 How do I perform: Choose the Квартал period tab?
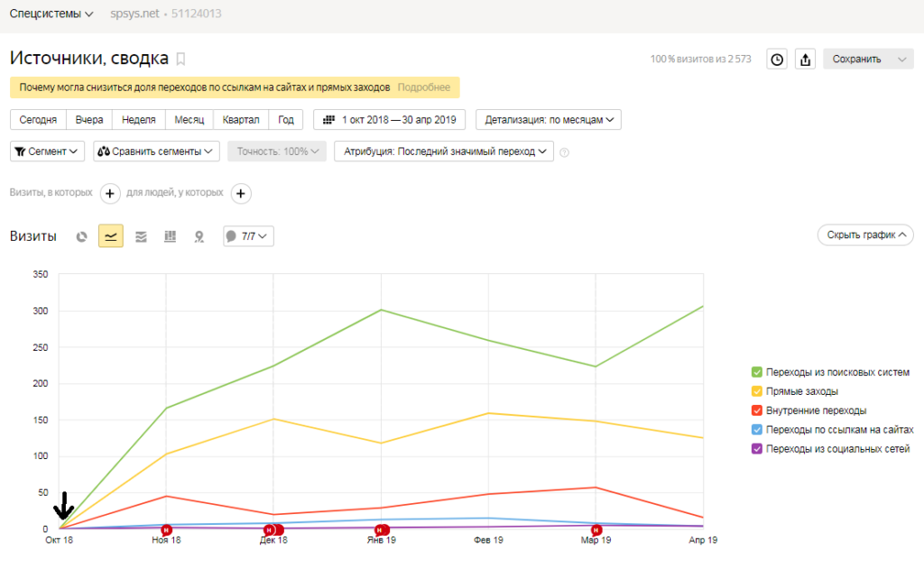(240, 120)
